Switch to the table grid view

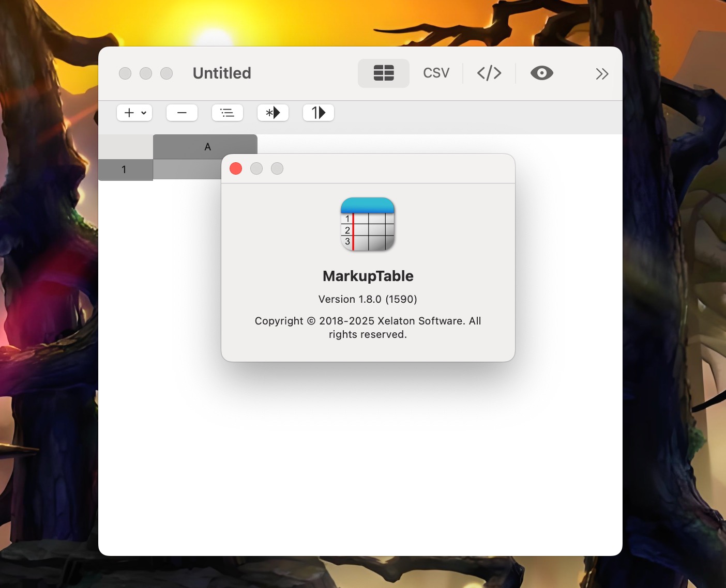[384, 73]
